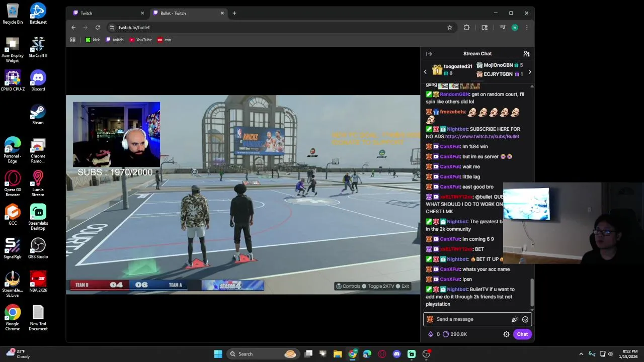Image resolution: width=644 pixels, height=362 pixels.
Task: Click the streamer webcam overlay
Action: [x=117, y=134]
